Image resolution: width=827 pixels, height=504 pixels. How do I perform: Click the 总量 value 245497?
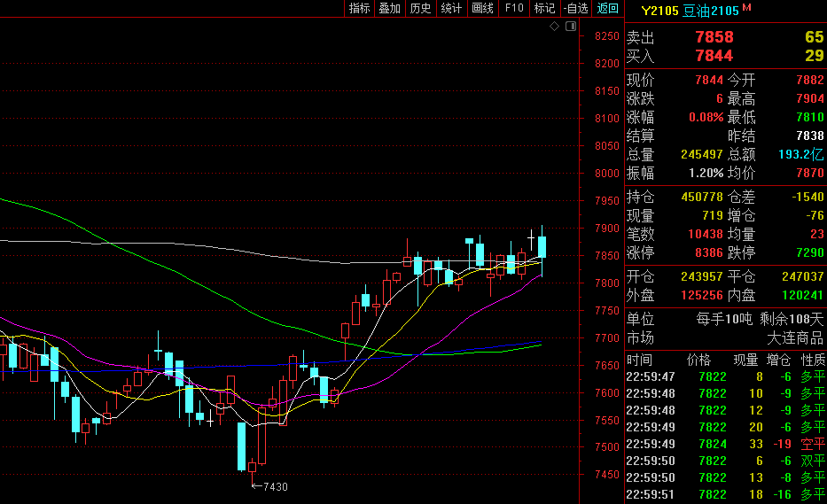coord(702,154)
